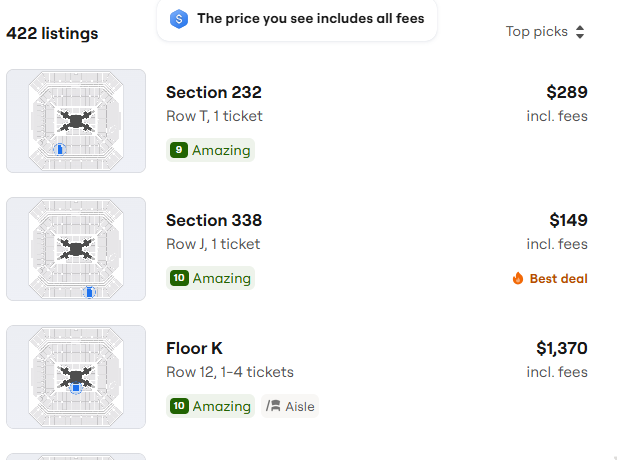Select the Section 338 listing title
The width and height of the screenshot is (617, 460).
214,220
